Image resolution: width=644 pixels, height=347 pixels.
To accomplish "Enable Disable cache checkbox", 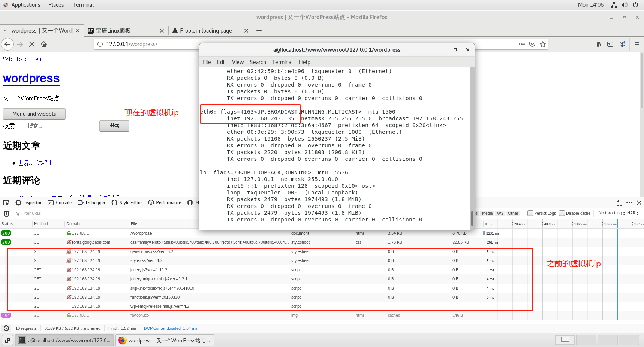I will coord(562,213).
